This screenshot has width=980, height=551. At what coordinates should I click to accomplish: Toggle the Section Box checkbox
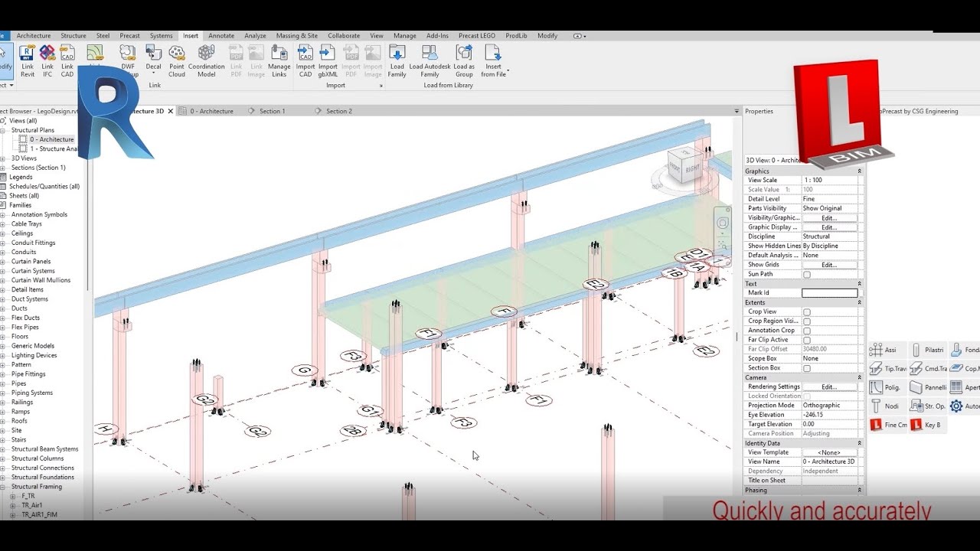(806, 368)
